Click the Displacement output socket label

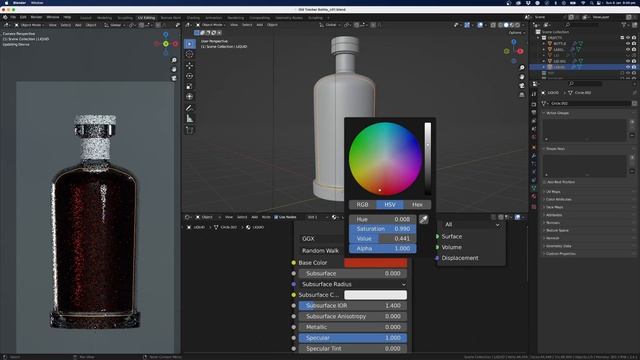click(460, 258)
